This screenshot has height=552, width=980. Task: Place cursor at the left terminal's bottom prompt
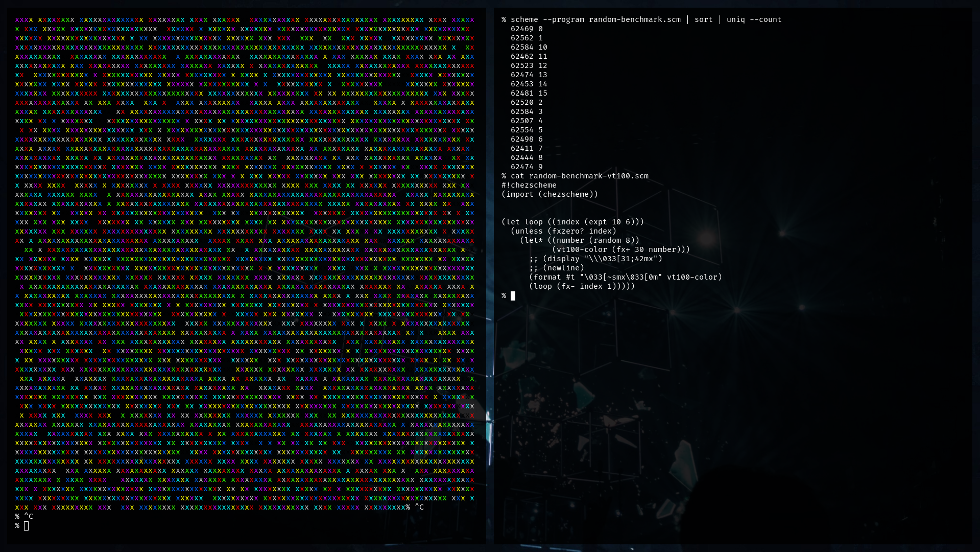pyautogui.click(x=26, y=526)
